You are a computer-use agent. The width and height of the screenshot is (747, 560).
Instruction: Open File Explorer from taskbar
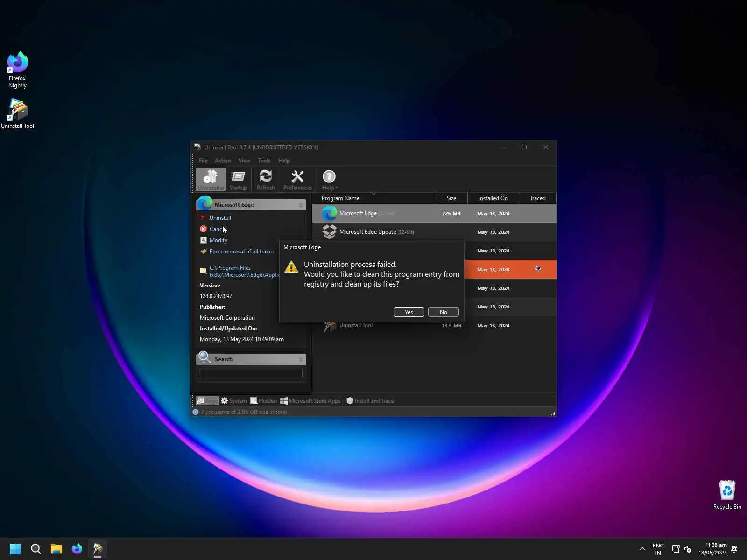56,549
